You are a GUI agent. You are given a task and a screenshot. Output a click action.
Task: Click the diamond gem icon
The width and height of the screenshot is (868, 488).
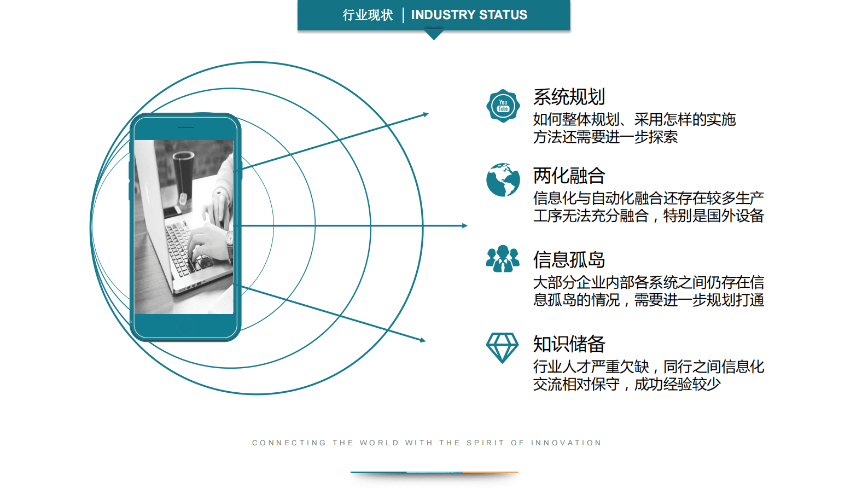[x=502, y=347]
